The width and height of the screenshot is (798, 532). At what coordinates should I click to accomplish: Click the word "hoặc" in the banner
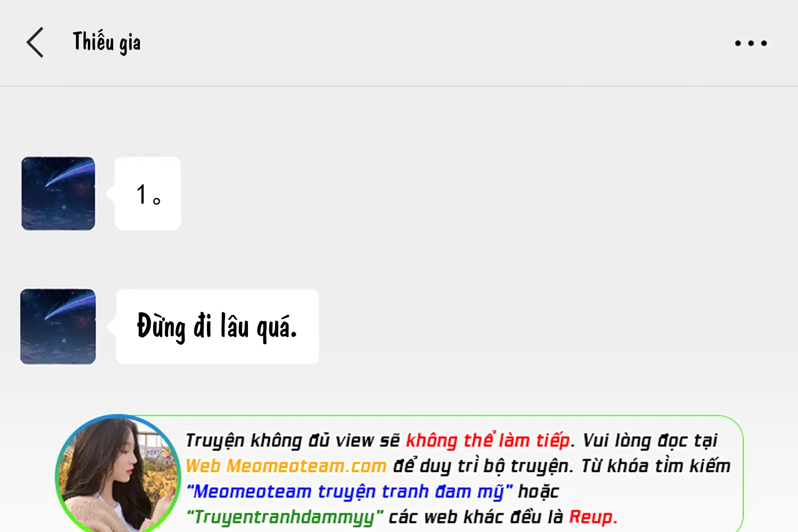538,493
